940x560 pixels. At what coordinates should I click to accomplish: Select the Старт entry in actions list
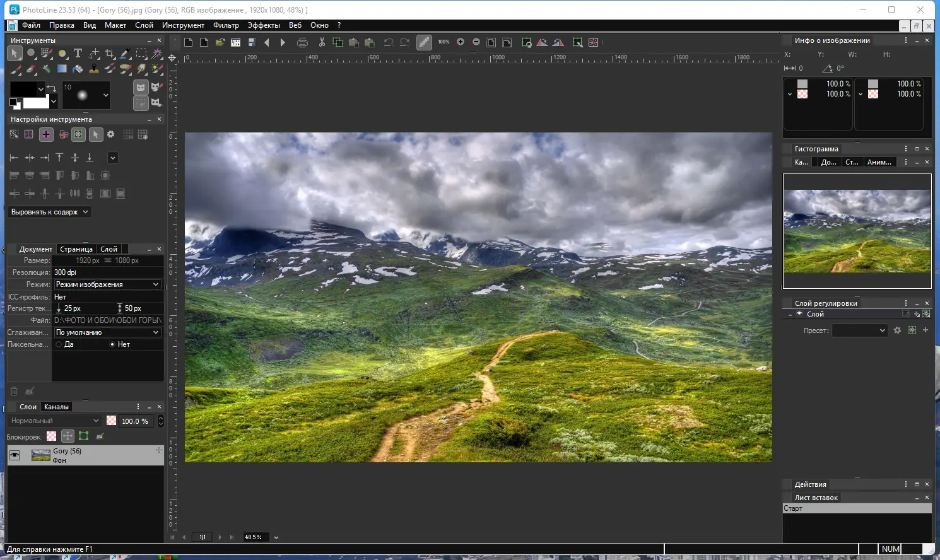(857, 508)
